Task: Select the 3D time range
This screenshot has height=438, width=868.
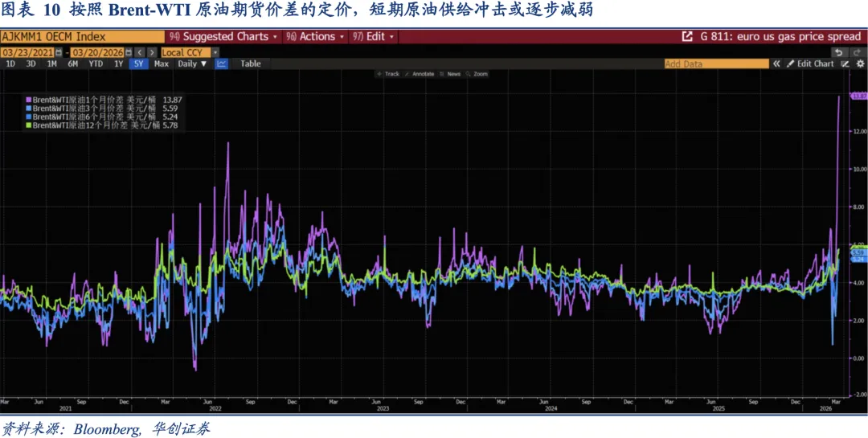Action: click(31, 63)
